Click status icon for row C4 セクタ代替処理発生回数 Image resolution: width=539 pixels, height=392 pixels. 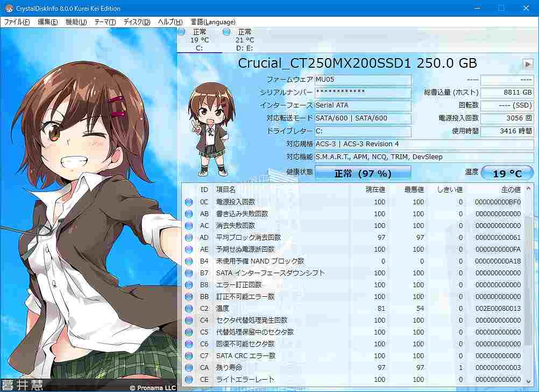(189, 320)
